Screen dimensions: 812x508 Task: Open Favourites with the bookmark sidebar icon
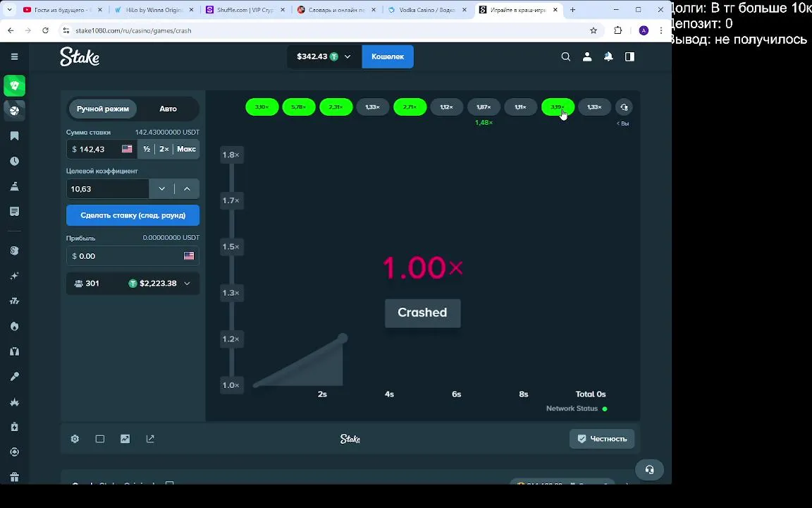[15, 135]
